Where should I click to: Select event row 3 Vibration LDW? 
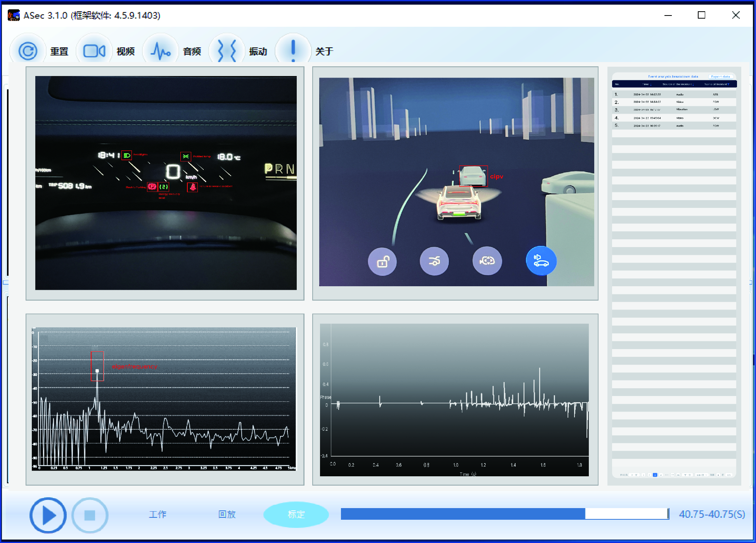click(674, 110)
